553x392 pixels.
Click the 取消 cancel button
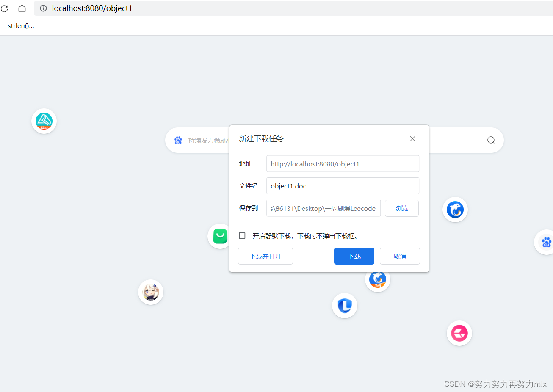click(399, 256)
